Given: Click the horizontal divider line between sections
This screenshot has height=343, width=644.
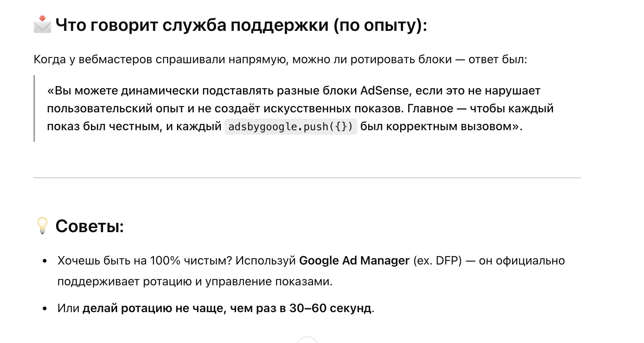Looking at the screenshot, I should coord(307,178).
